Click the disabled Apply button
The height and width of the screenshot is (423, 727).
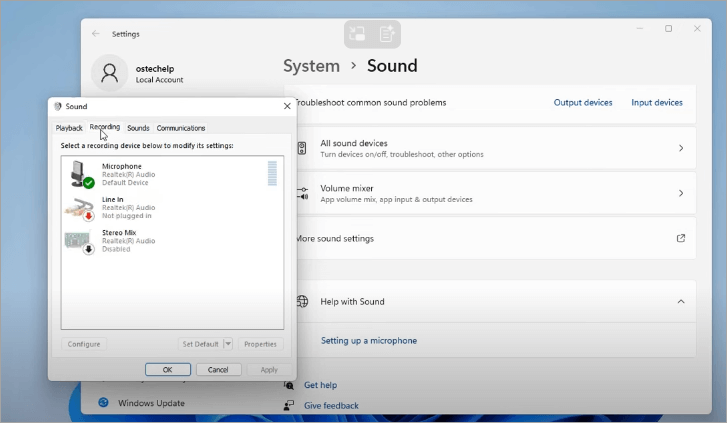pos(269,370)
